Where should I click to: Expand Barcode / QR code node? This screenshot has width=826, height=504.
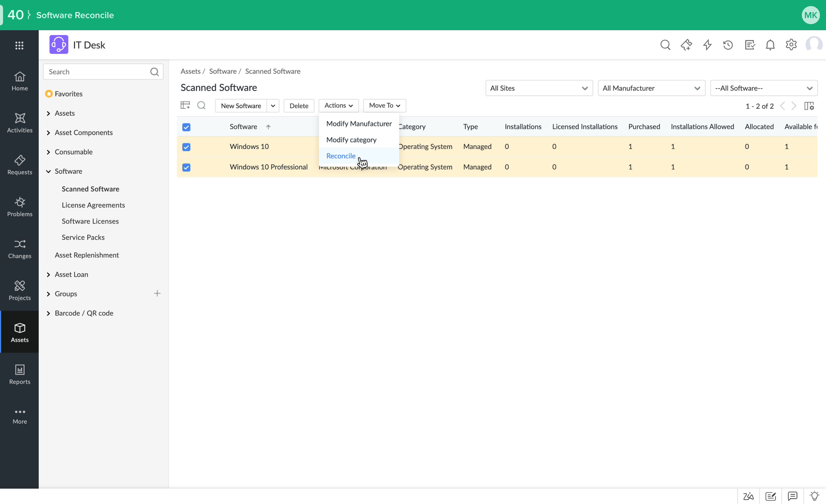click(x=48, y=313)
